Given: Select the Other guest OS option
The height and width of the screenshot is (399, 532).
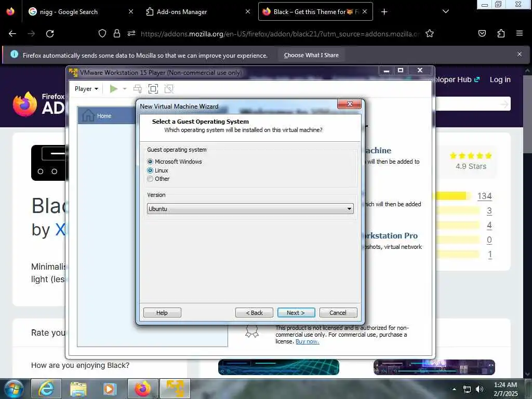Looking at the screenshot, I should tap(150, 179).
